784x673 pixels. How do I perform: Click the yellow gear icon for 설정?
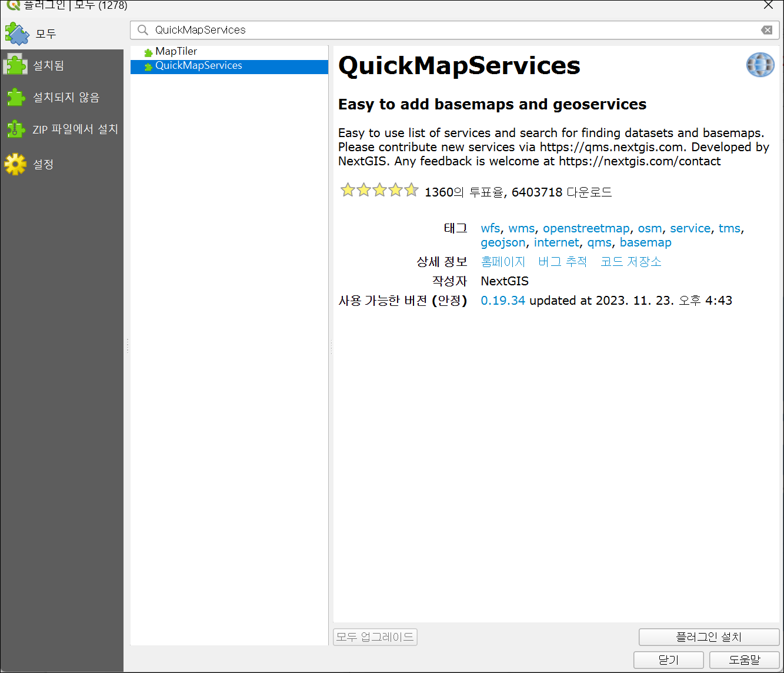coord(16,164)
